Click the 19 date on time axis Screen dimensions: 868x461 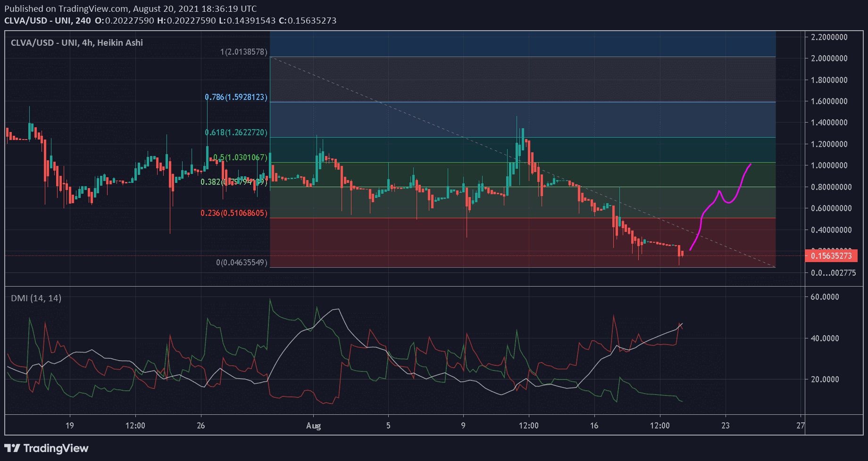tap(69, 426)
